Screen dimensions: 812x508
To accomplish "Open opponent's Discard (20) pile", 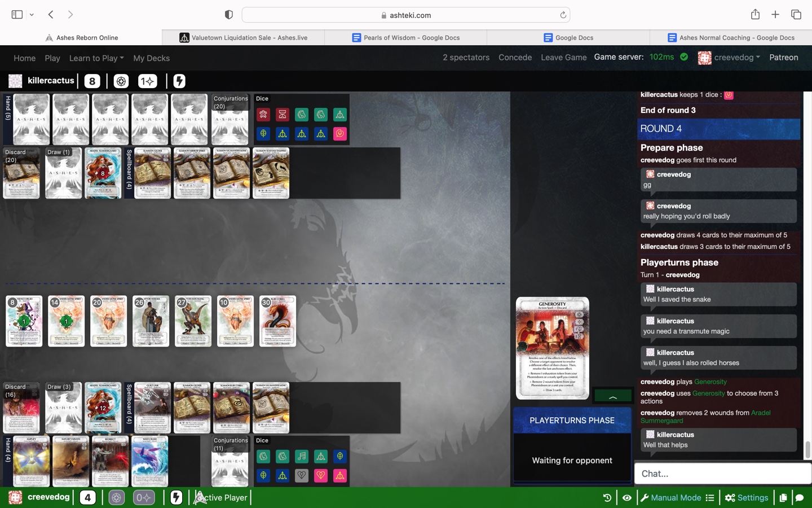I will coord(21,173).
